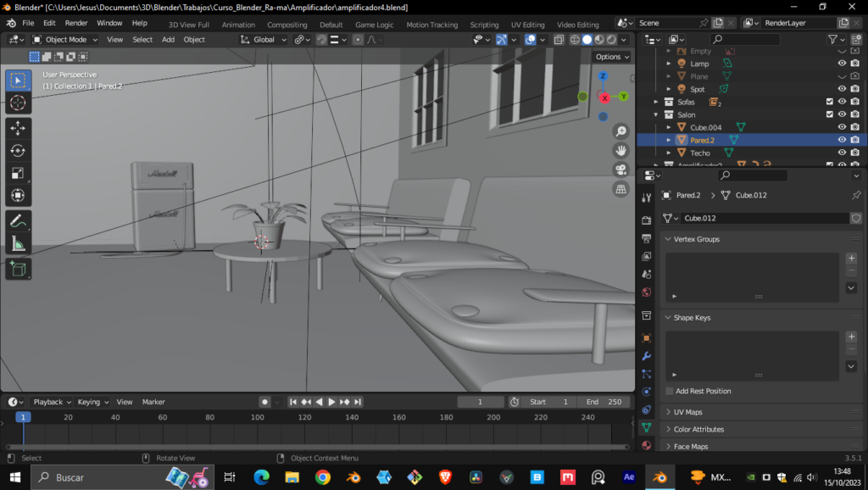The image size is (868, 490).
Task: Toggle proportional editing
Action: click(358, 40)
